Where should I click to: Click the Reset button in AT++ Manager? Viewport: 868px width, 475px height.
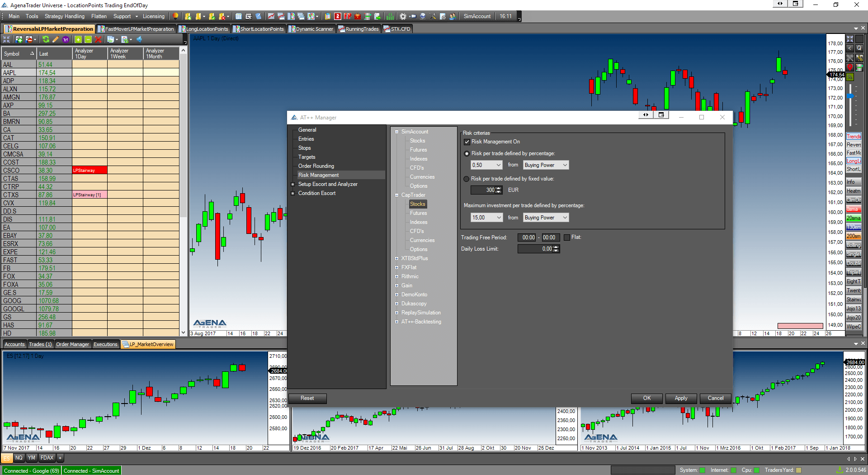307,399
